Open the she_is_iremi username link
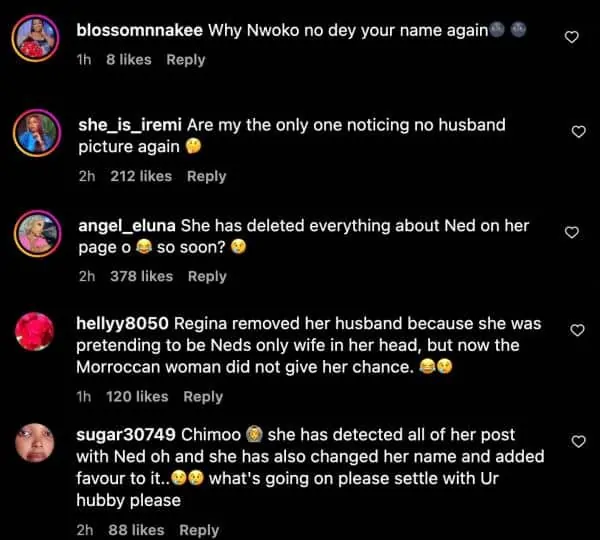This screenshot has height=540, width=600. tap(130, 125)
